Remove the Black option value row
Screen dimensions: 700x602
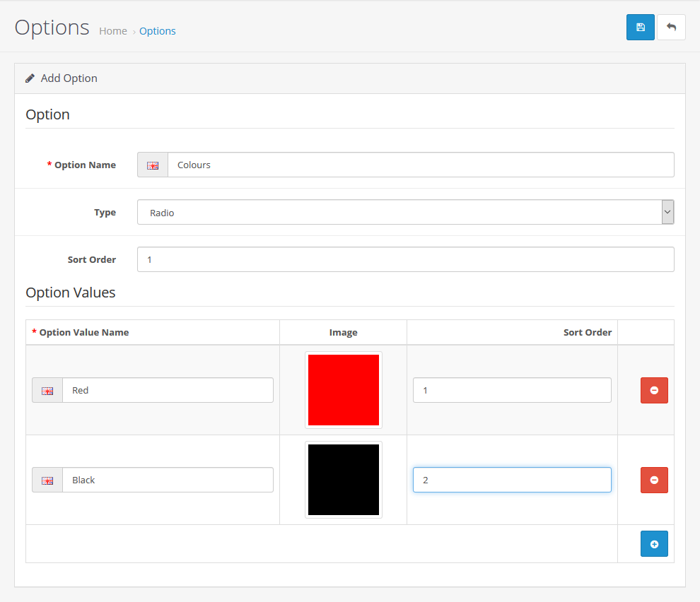(654, 480)
